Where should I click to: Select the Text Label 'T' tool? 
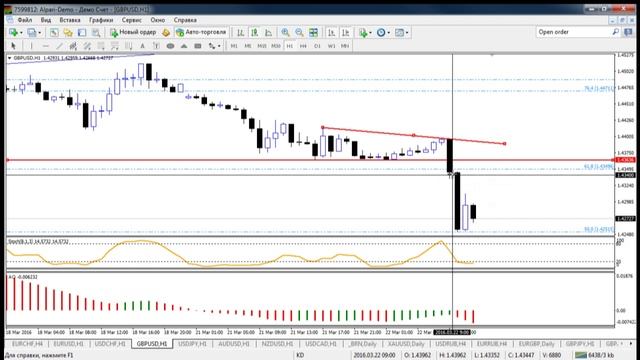[156, 46]
